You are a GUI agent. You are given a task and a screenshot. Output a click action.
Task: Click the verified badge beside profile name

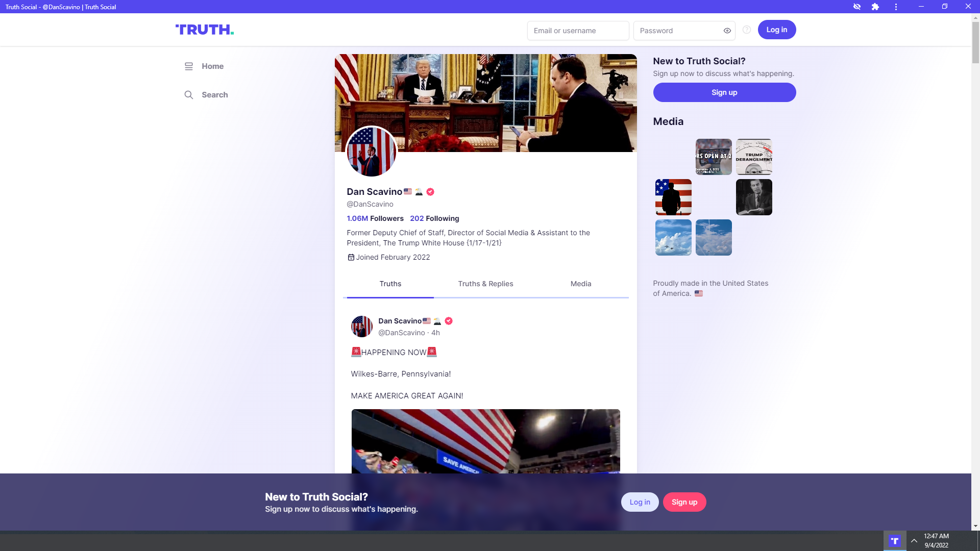coord(430,192)
